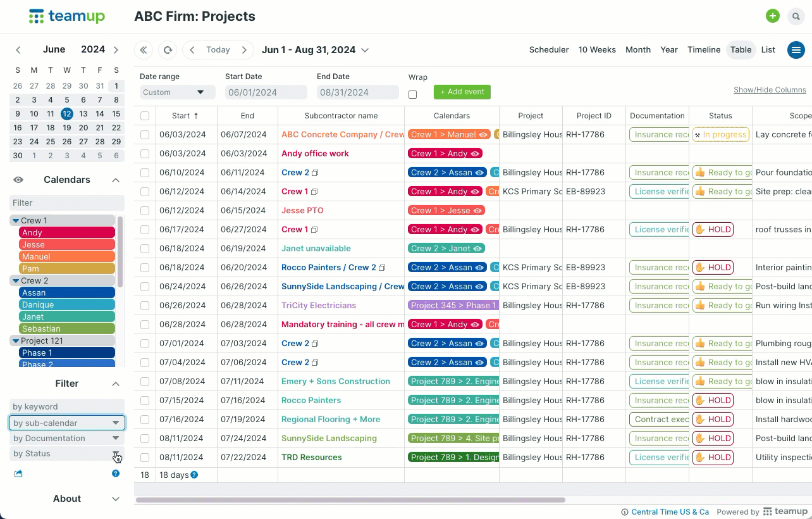Viewport: 812px width, 519px height.
Task: Click eye icon in Andy office work calendar tag
Action: point(475,154)
